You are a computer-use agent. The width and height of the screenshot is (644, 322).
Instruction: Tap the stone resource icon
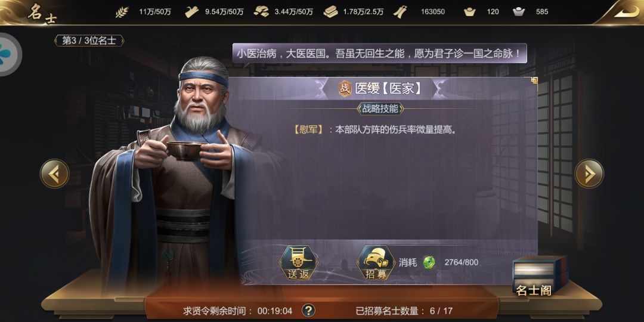[261, 12]
